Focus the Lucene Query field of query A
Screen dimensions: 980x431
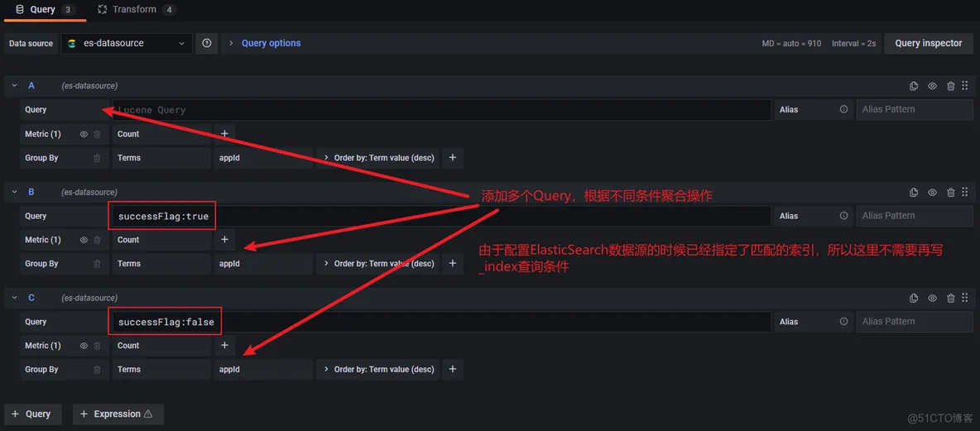coord(441,109)
